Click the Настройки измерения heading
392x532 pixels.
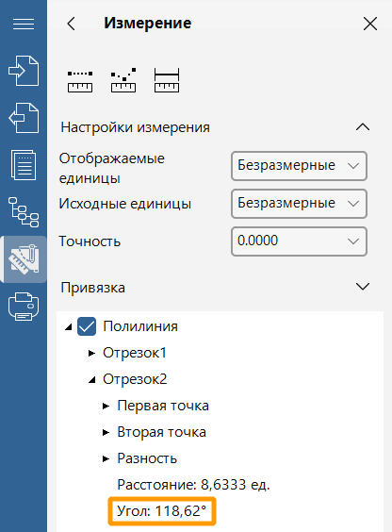[135, 127]
